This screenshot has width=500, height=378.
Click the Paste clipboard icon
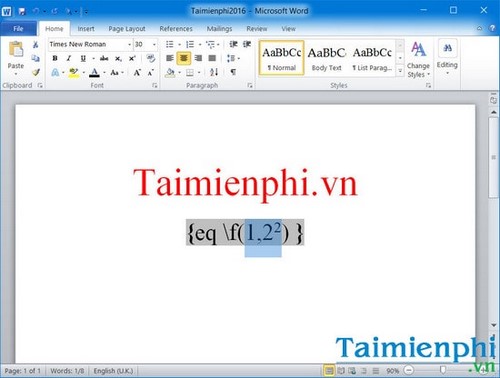click(x=15, y=50)
